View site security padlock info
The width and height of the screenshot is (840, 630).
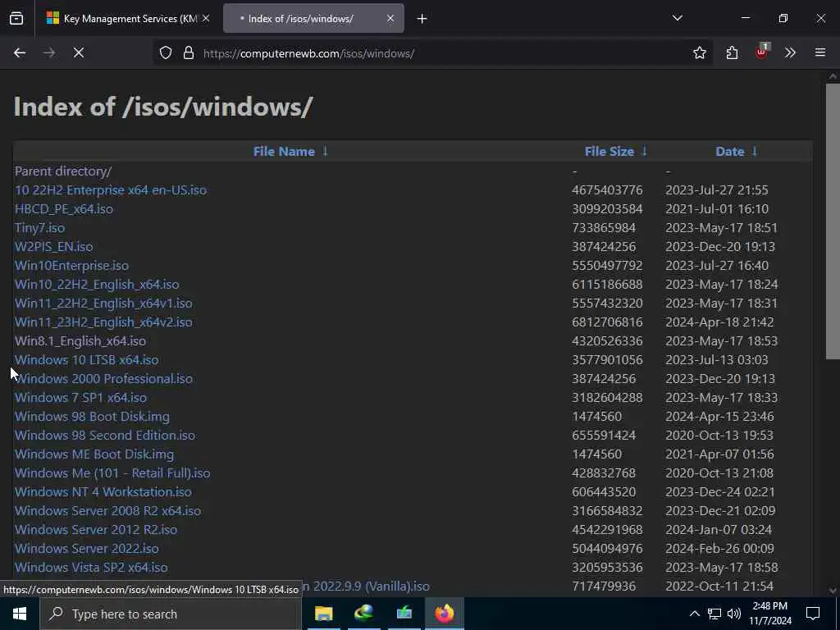[189, 53]
